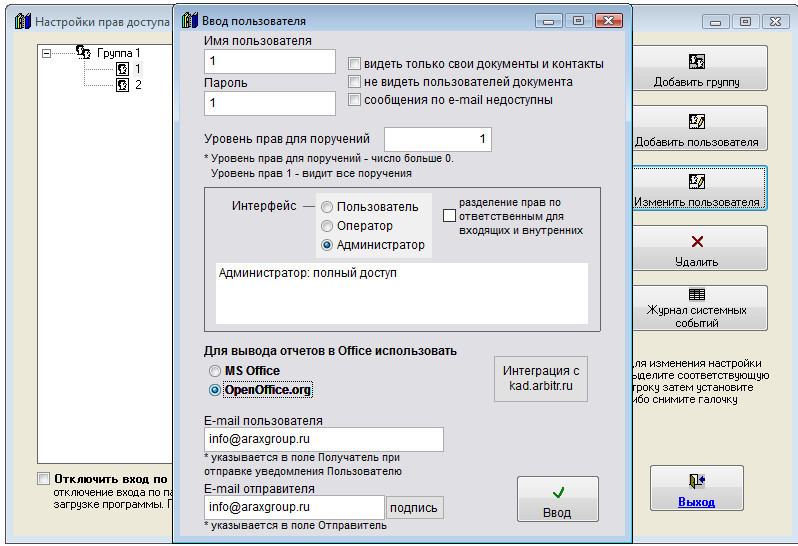Click 'Для вывода отчетов в Office использовать' heading
The height and width of the screenshot is (546, 798).
pos(330,351)
